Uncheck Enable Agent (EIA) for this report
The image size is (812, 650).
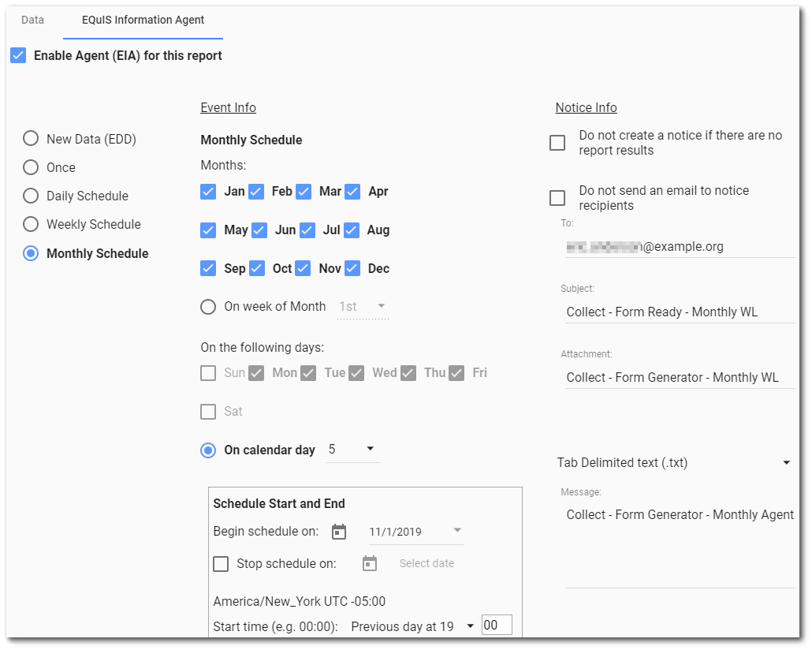tap(18, 55)
